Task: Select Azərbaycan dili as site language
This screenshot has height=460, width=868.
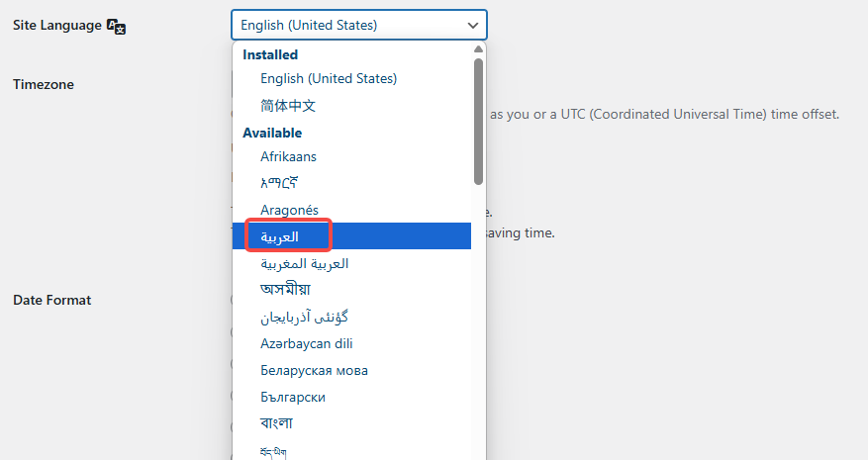Action: 306,343
